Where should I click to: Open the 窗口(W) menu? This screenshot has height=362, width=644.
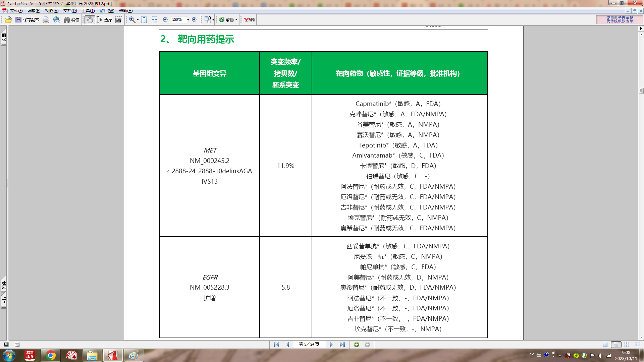click(107, 11)
